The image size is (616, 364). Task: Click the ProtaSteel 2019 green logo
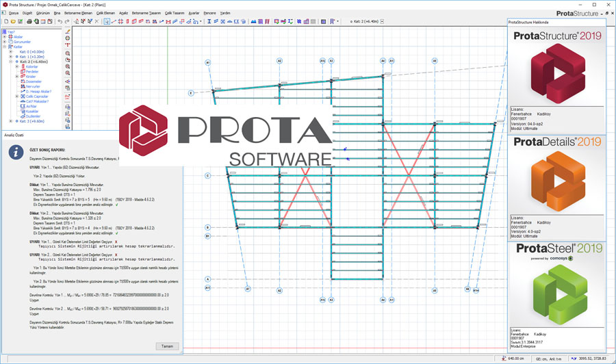click(x=560, y=294)
